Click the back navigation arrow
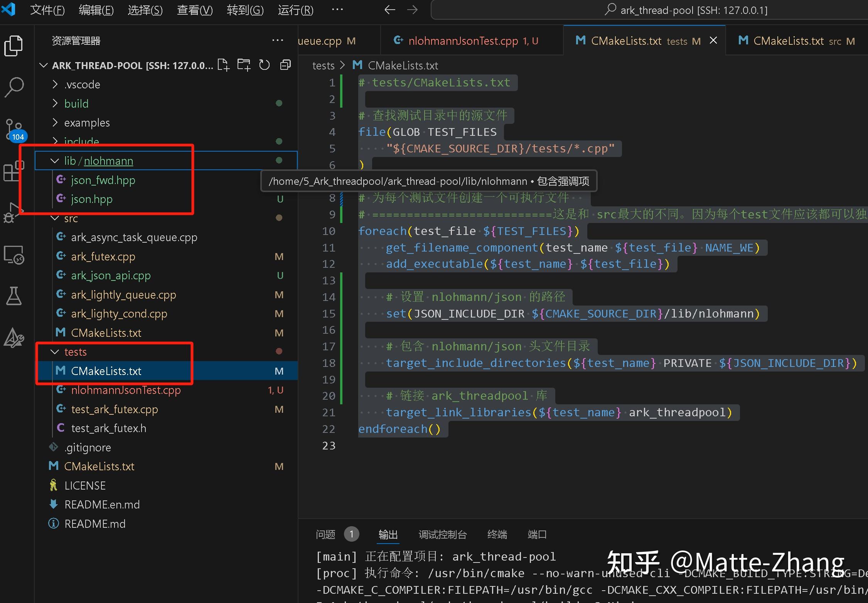Screen dimensions: 868x603 389,10
